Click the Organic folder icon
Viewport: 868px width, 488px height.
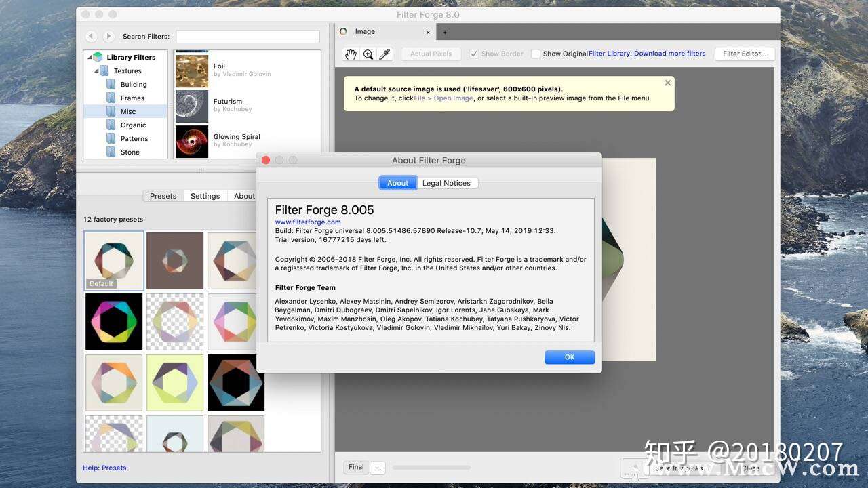pyautogui.click(x=111, y=125)
